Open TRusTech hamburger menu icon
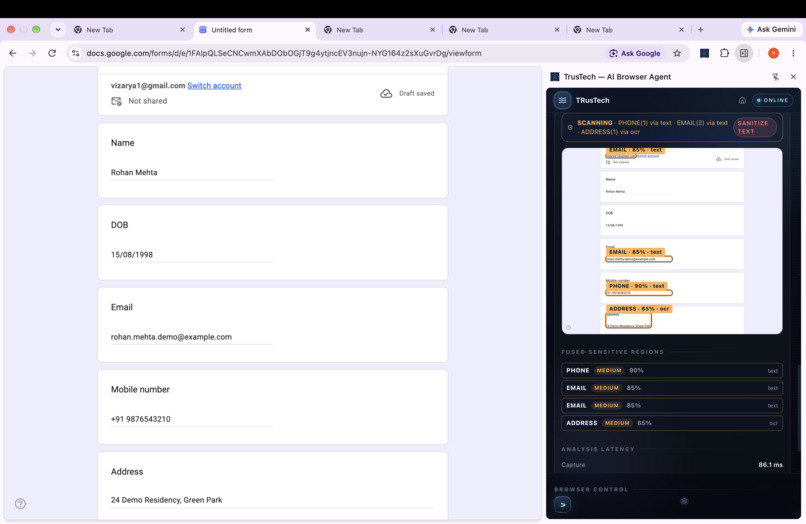This screenshot has height=524, width=806. [562, 100]
